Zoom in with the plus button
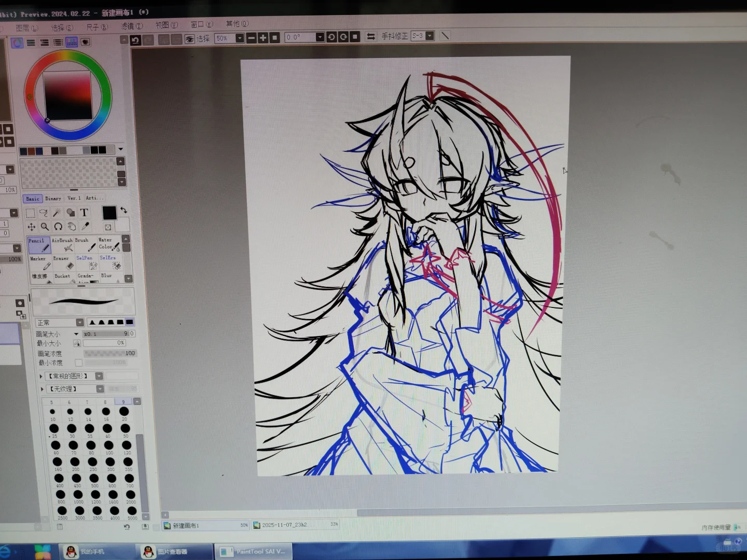This screenshot has width=747, height=560. pyautogui.click(x=263, y=38)
